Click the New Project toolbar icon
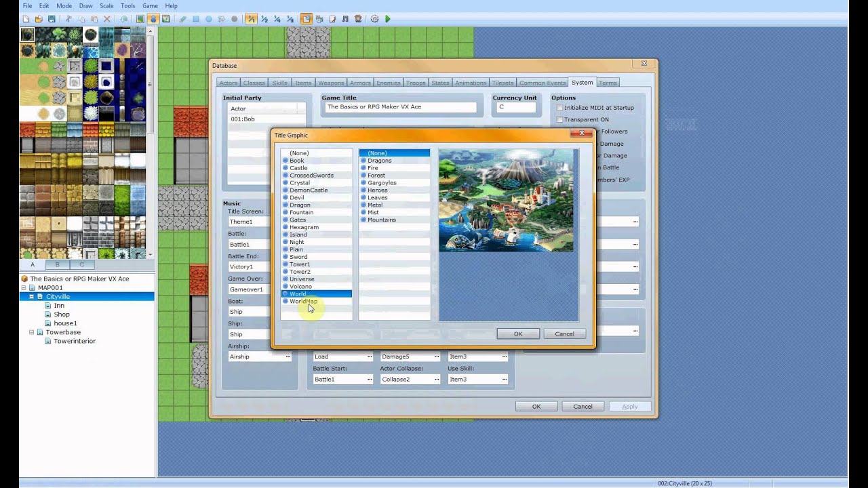Image resolution: width=868 pixels, height=488 pixels. (26, 19)
